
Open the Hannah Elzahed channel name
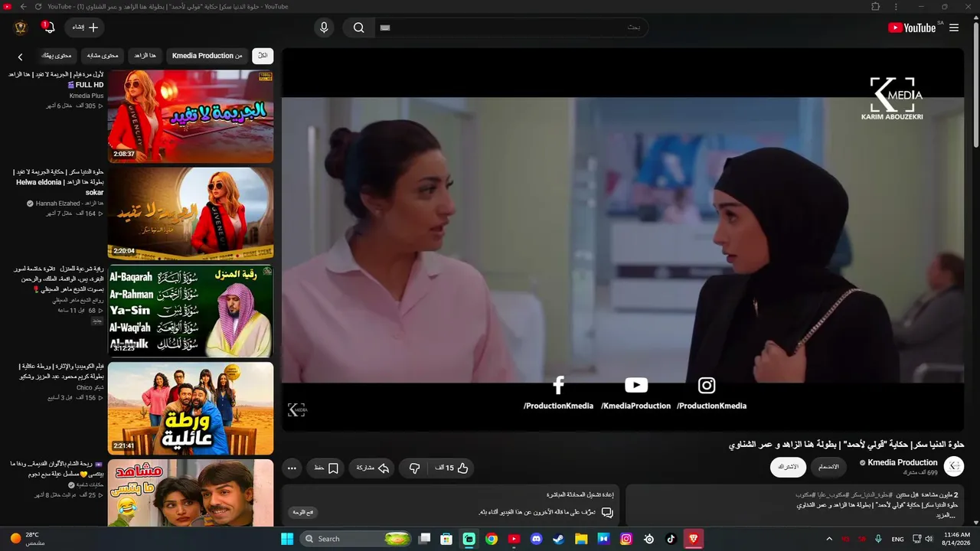coord(69,204)
